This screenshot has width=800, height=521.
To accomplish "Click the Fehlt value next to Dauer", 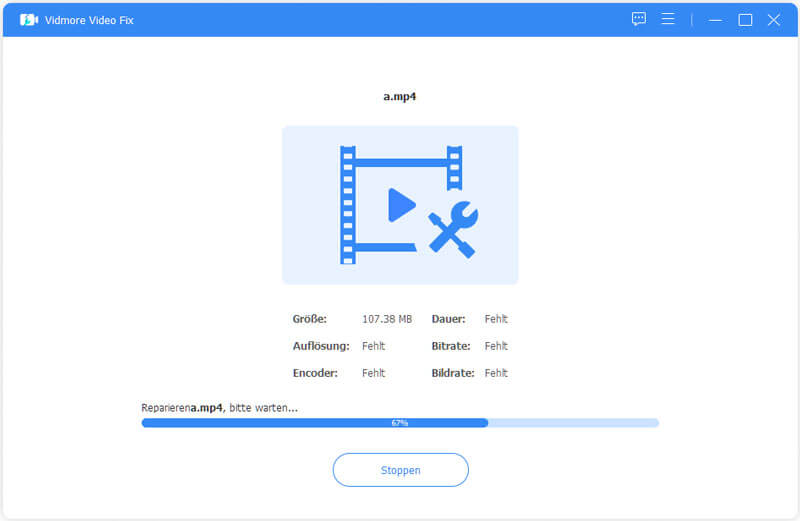I will (x=496, y=319).
